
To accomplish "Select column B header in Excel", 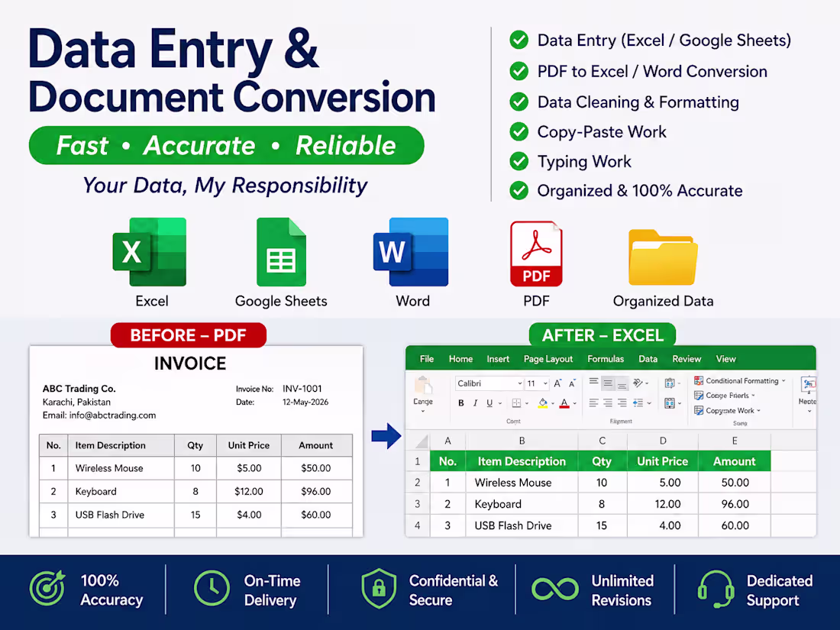I will pyautogui.click(x=522, y=441).
